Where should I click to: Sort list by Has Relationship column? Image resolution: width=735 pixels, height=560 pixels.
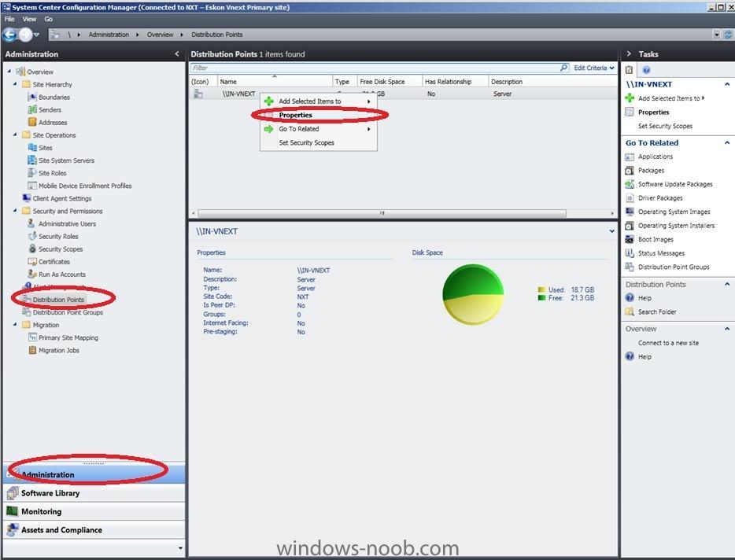(x=455, y=82)
